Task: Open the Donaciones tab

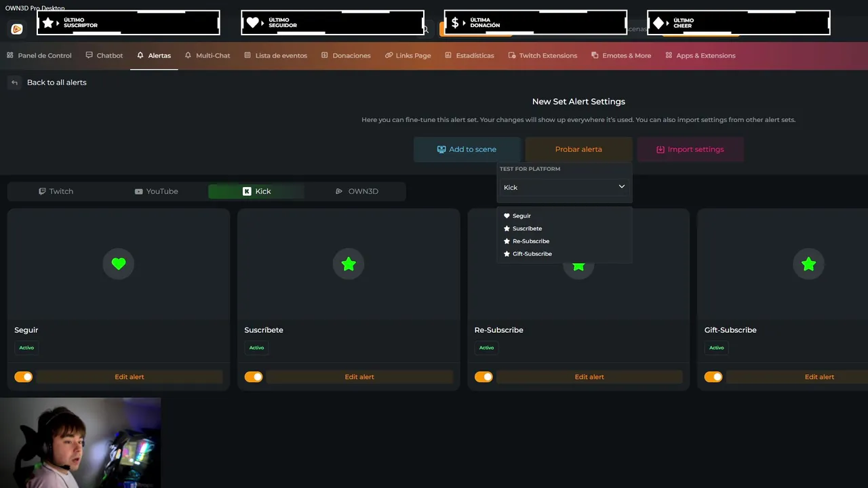Action: pyautogui.click(x=346, y=56)
